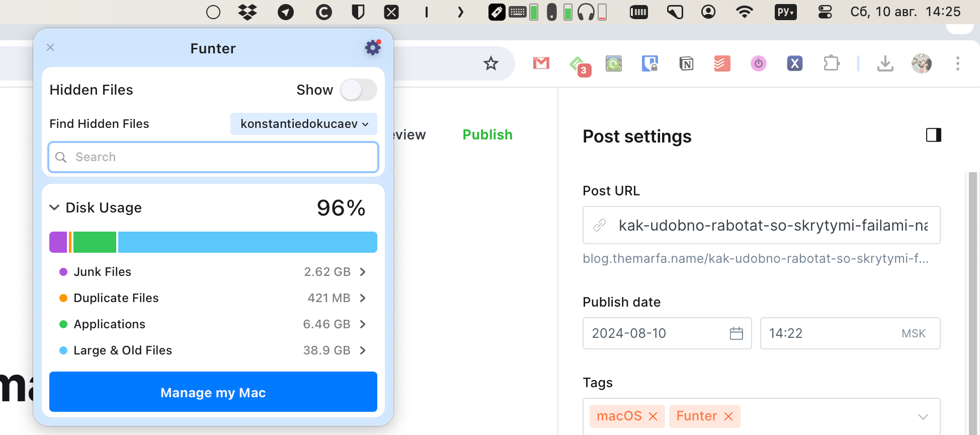Toggle the Post settings sidebar panel icon
The image size is (980, 435).
(934, 135)
